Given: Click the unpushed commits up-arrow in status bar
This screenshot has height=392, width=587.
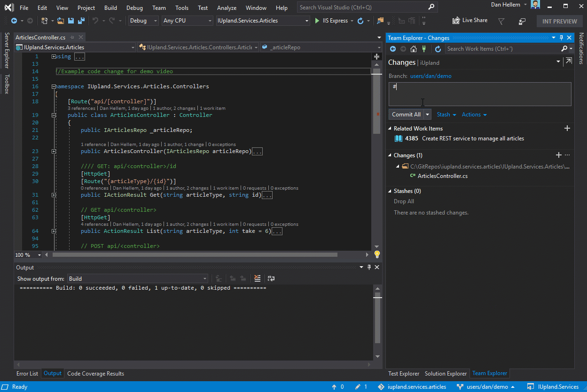Looking at the screenshot, I should click(334, 387).
